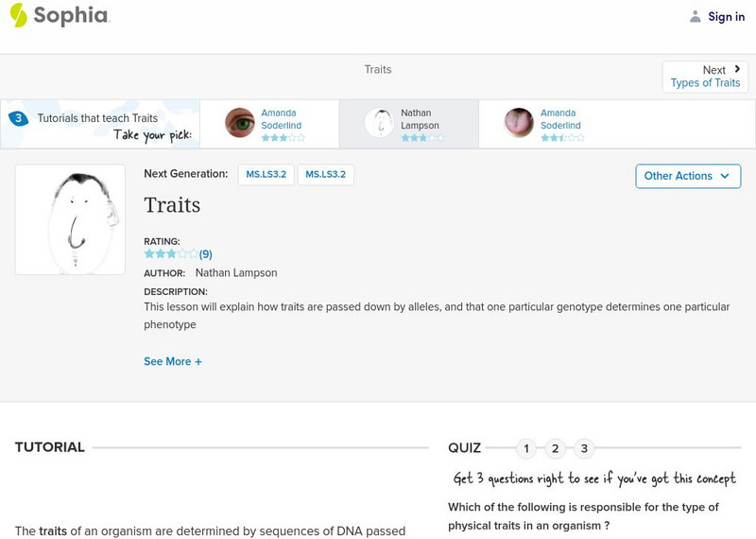756x539 pixels.
Task: Open the (9) ratings count link
Action: pos(205,254)
